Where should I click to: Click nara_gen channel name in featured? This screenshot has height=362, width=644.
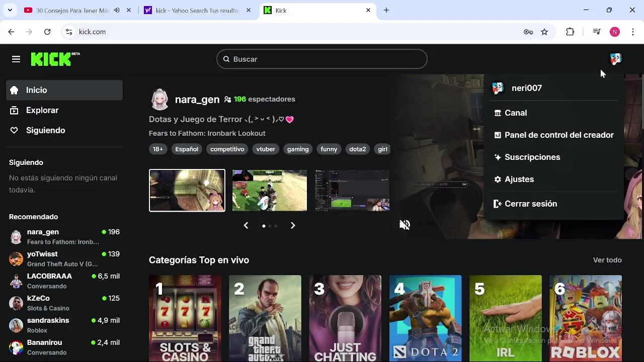tap(197, 100)
